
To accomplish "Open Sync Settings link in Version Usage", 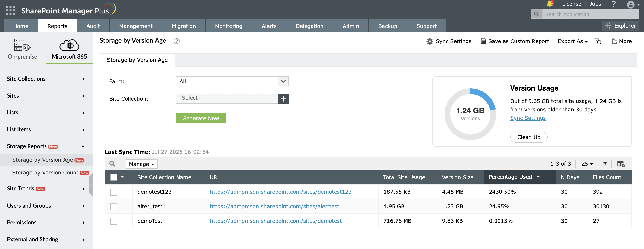I will [528, 118].
